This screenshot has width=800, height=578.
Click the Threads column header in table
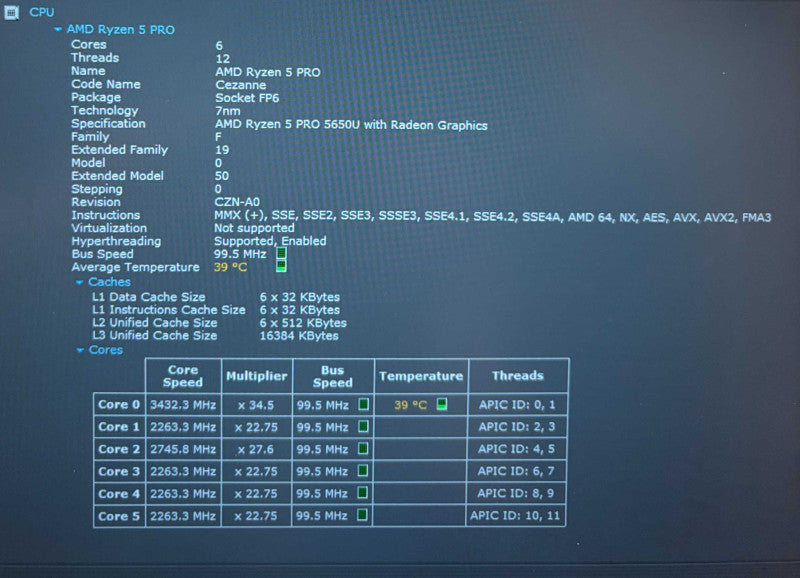[x=518, y=376]
